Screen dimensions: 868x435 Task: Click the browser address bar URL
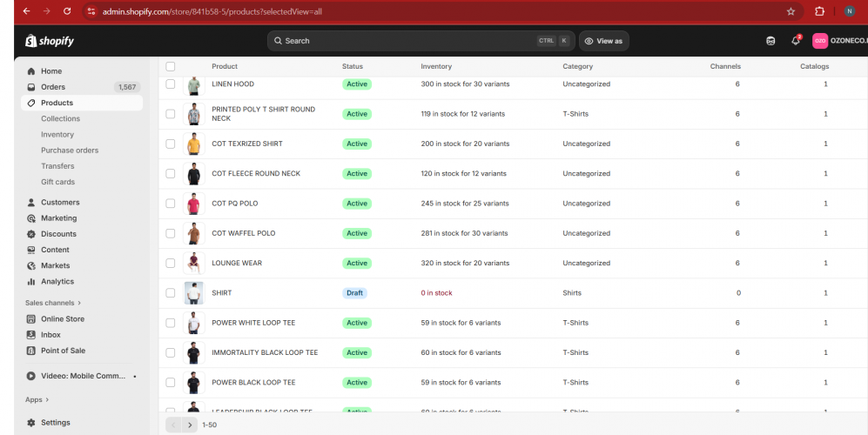[x=212, y=11]
